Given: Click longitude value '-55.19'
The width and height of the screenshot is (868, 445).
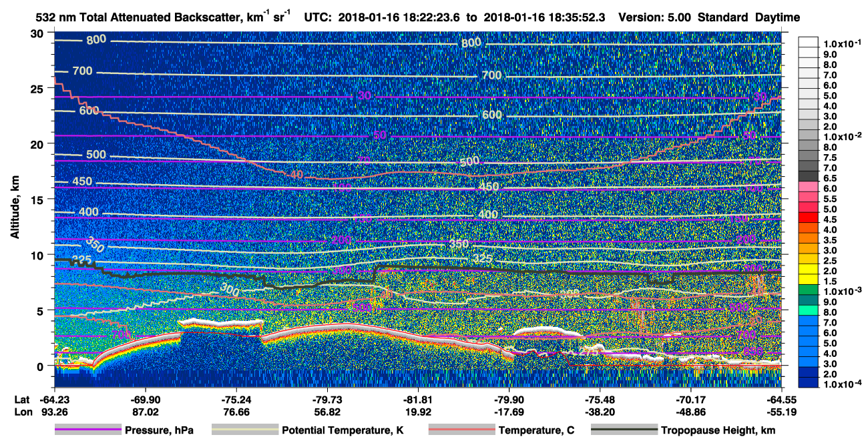Looking at the screenshot, I should 781,412.
